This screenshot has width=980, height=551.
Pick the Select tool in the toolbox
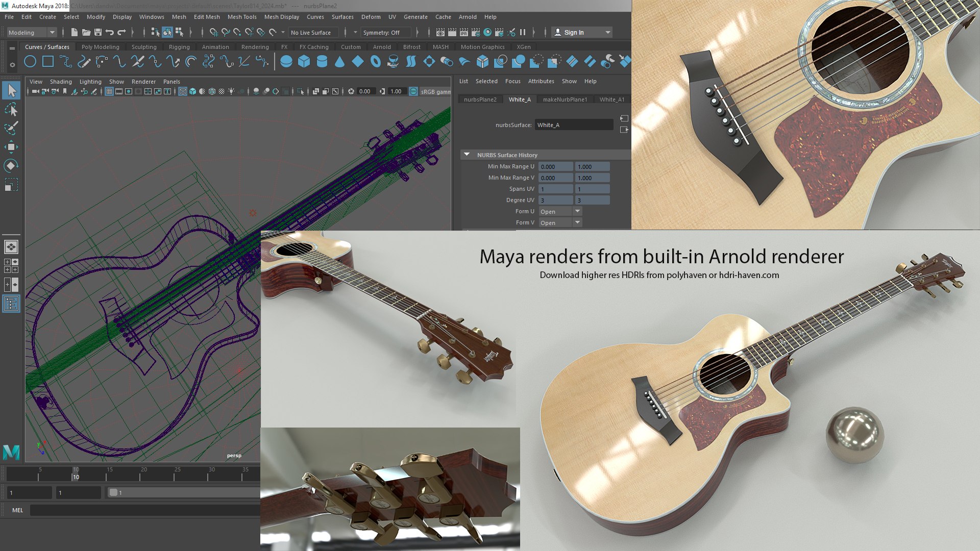click(x=11, y=90)
